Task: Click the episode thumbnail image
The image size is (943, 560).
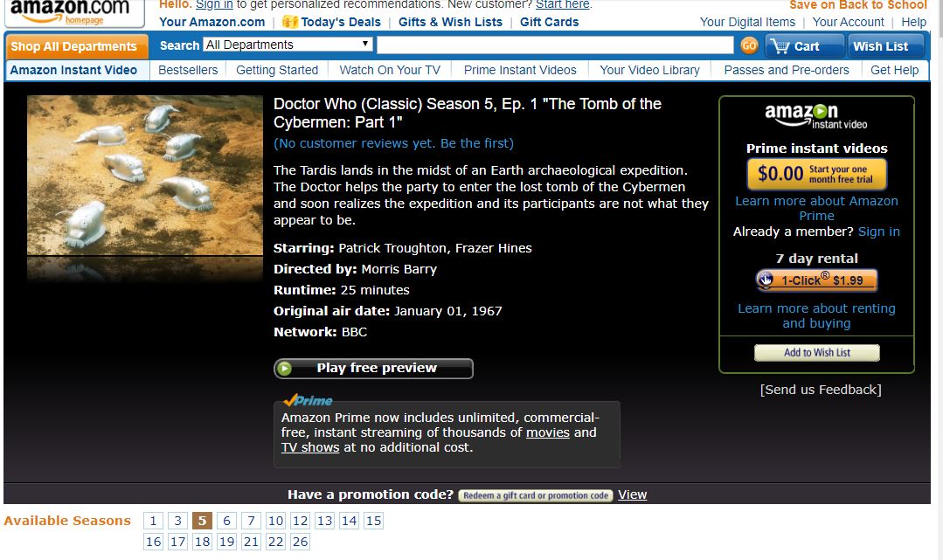Action: click(145, 176)
